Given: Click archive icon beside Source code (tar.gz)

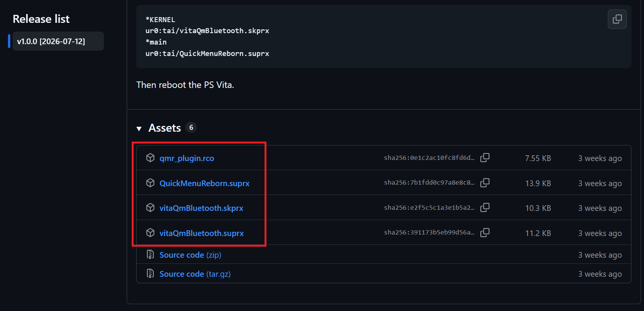Looking at the screenshot, I should 150,273.
